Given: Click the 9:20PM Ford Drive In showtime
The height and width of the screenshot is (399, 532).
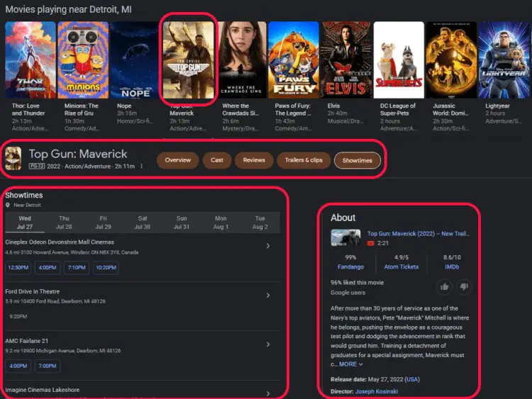Looking at the screenshot, I should pos(18,316).
